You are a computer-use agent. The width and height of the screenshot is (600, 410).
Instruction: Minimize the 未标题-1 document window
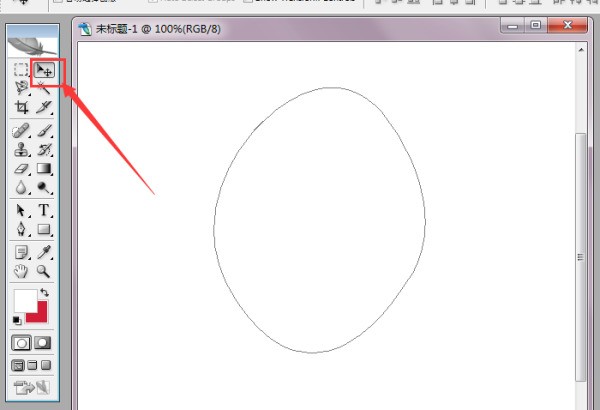tap(512, 26)
